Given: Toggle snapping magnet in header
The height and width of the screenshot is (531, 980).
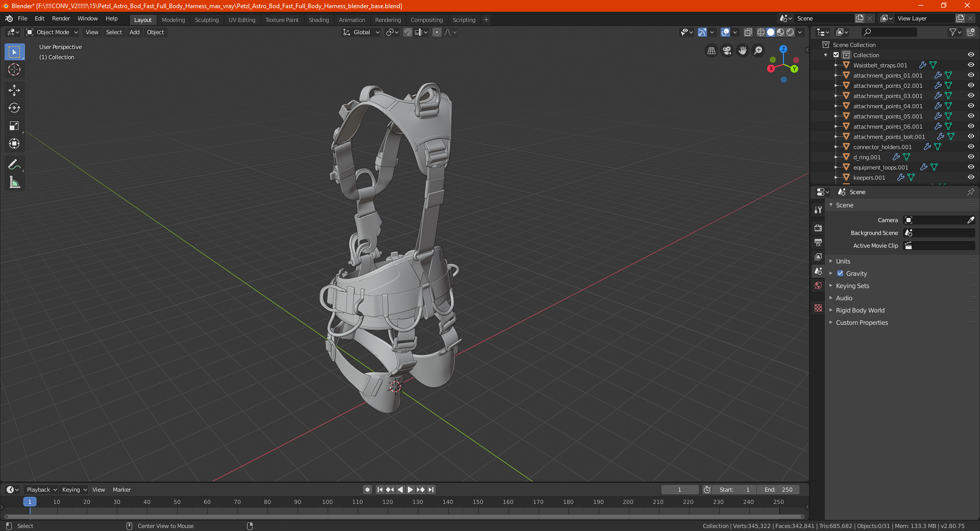Looking at the screenshot, I should 408,32.
